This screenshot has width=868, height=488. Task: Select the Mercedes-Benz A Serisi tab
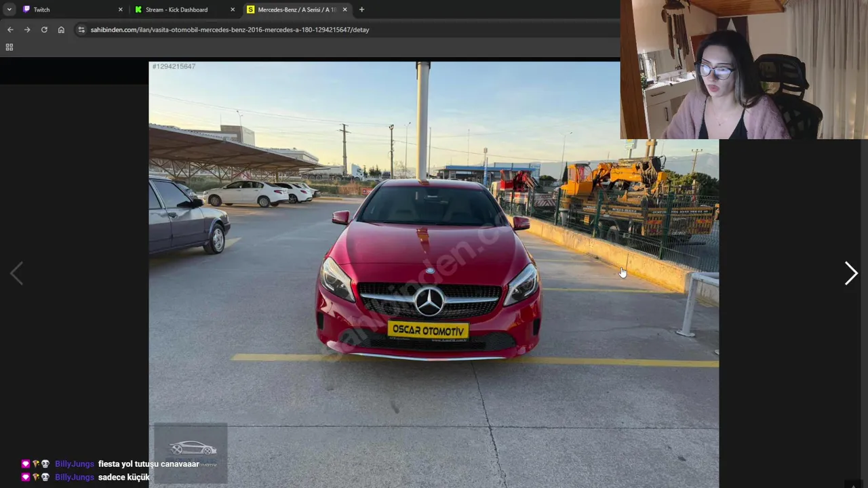(297, 9)
